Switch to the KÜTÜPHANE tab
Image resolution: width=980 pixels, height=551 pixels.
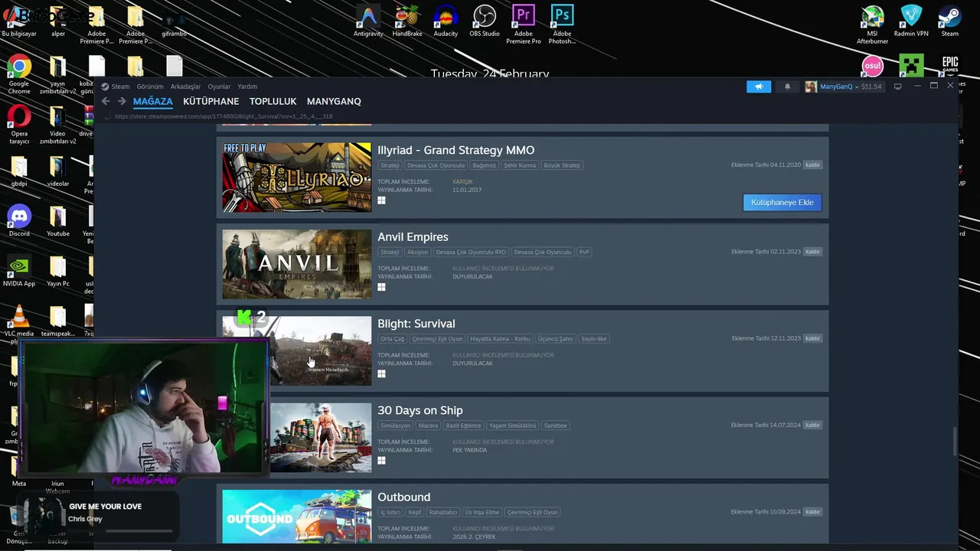[x=211, y=101]
